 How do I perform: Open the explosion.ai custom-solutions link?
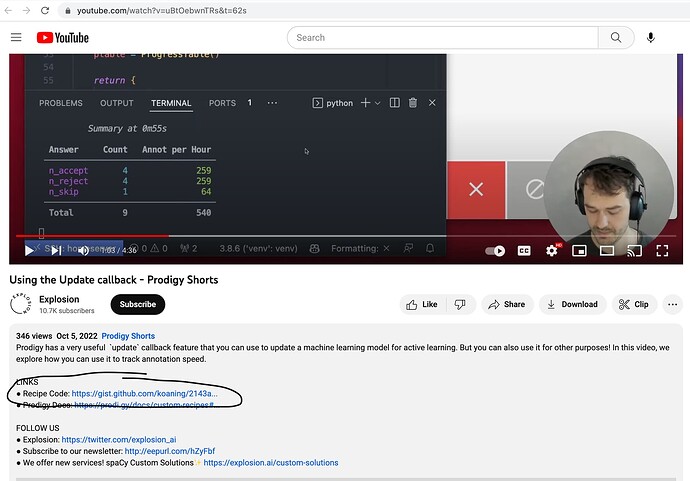pyautogui.click(x=271, y=463)
